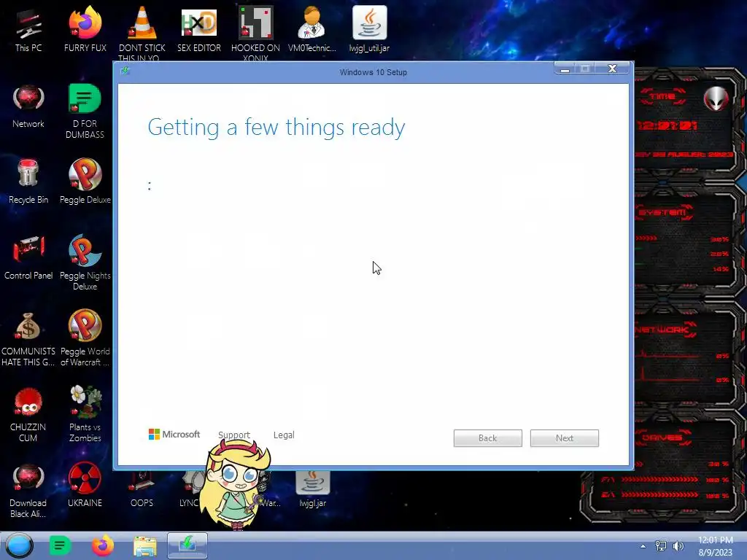Open the volume speaker tray icon

point(678,545)
